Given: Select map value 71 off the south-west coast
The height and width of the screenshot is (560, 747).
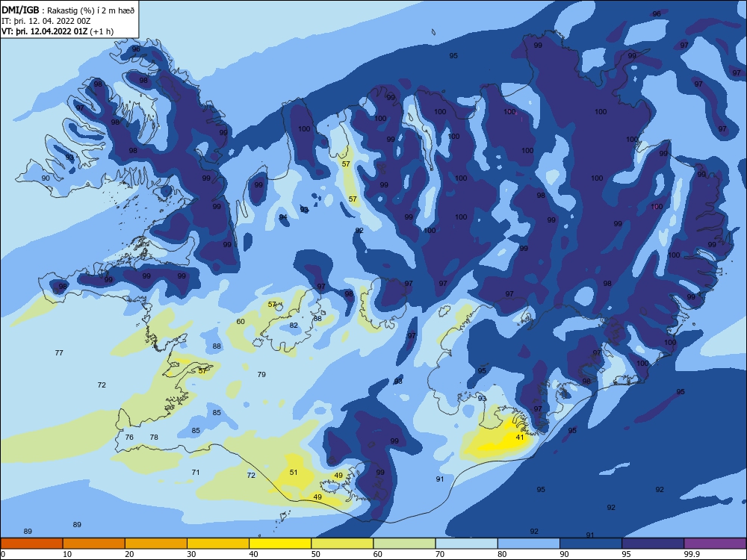Looking at the screenshot, I should point(195,473).
